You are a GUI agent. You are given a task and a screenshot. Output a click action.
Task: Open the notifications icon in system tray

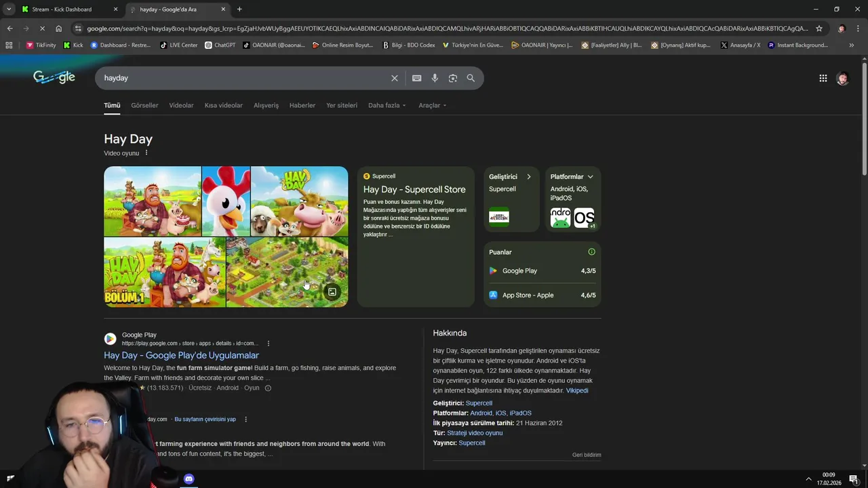(854, 479)
